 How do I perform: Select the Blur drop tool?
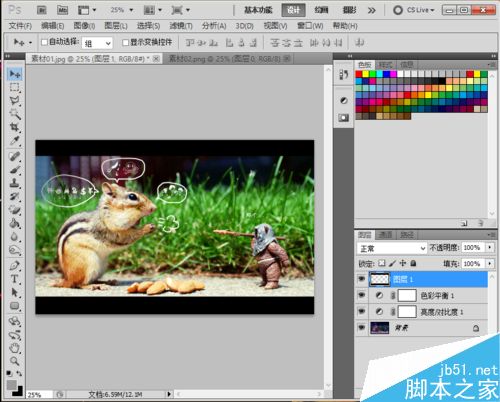(x=15, y=237)
